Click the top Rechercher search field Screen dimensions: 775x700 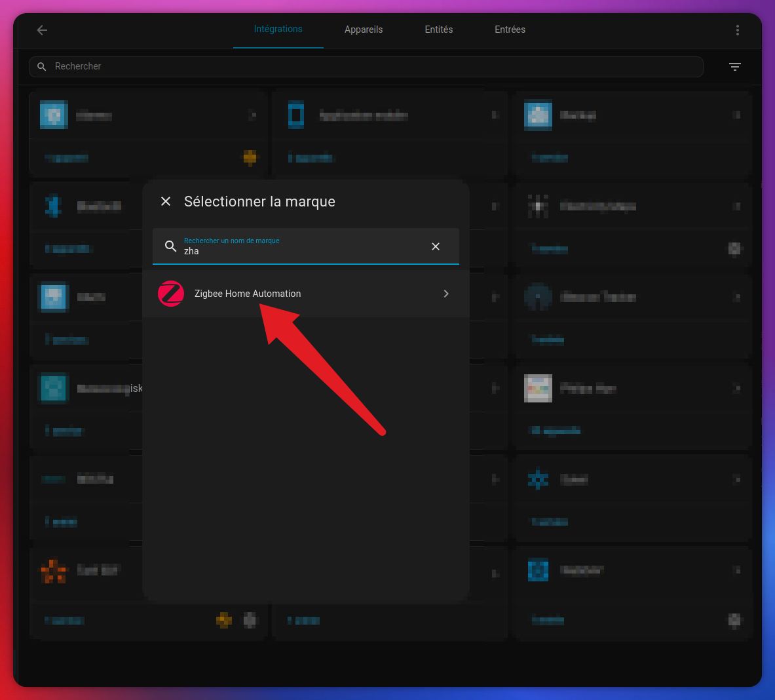(x=367, y=67)
